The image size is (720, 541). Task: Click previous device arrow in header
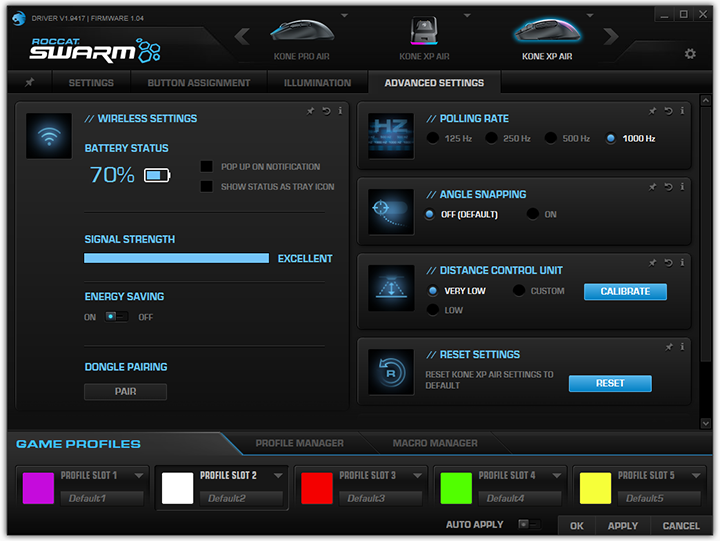241,38
